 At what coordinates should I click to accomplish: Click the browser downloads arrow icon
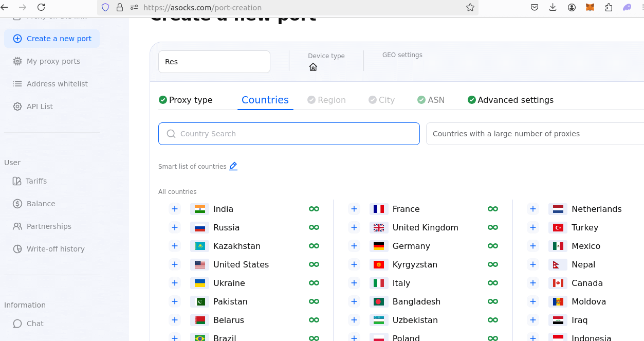point(553,7)
